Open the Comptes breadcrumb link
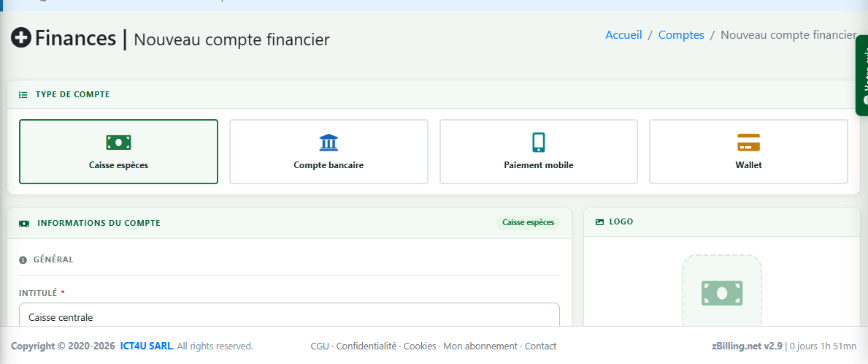The height and width of the screenshot is (364, 868). pyautogui.click(x=681, y=35)
